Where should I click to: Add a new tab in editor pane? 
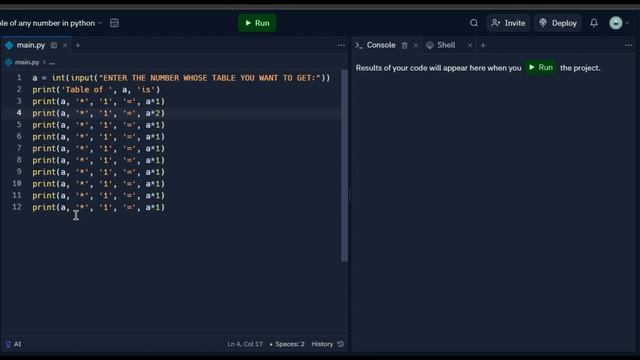(78, 45)
